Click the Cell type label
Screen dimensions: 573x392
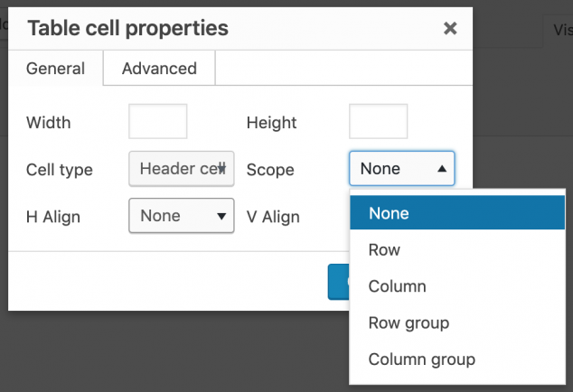tap(60, 170)
